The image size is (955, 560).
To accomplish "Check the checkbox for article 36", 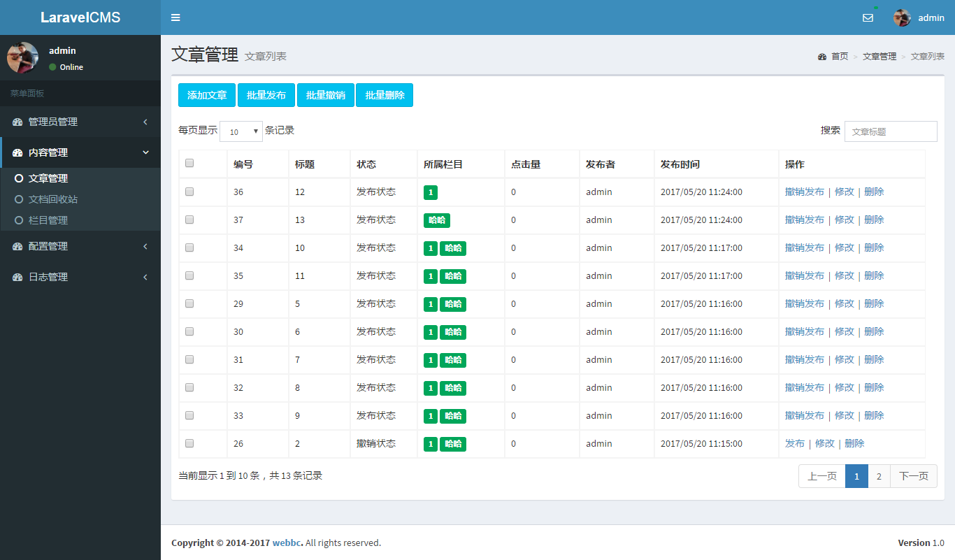I will pos(189,192).
